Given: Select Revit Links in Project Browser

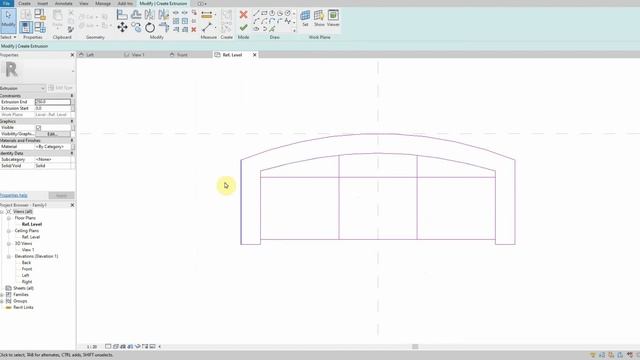Looking at the screenshot, I should pyautogui.click(x=23, y=307).
